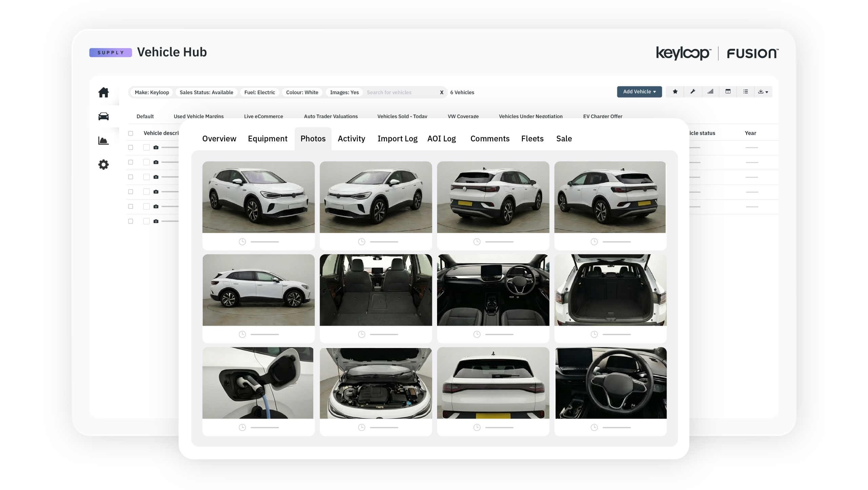This screenshot has height=490, width=868.
Task: Open the front left three-quarter car photo
Action: tap(376, 197)
